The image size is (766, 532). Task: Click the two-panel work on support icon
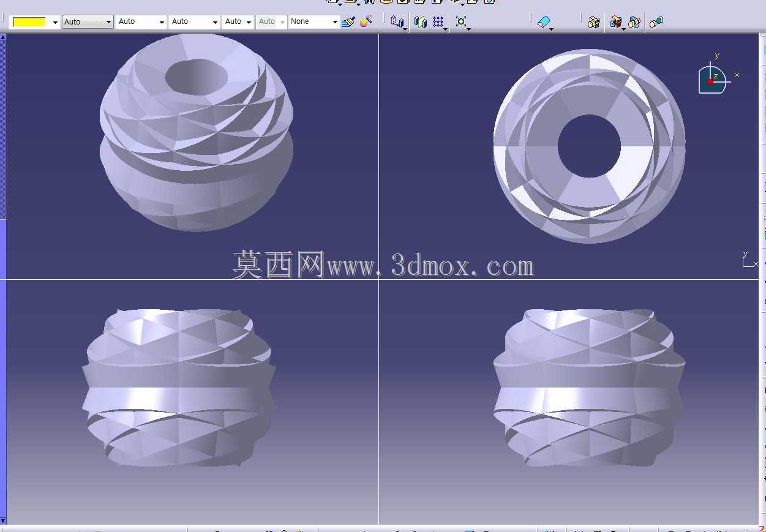point(421,22)
